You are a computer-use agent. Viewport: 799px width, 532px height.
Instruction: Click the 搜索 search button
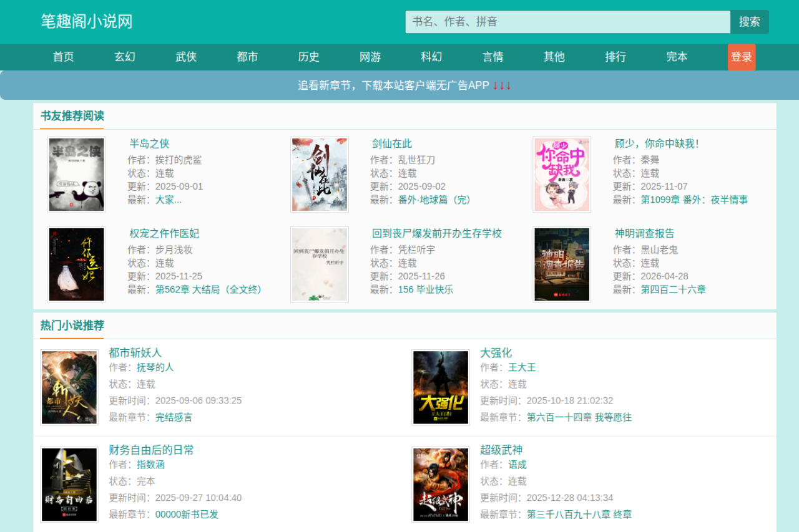click(x=750, y=22)
